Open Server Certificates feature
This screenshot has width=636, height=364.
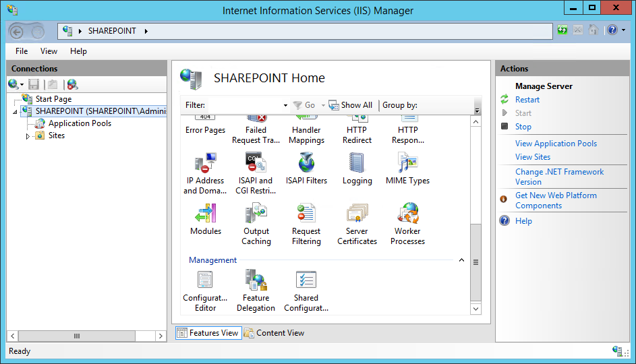click(x=357, y=224)
